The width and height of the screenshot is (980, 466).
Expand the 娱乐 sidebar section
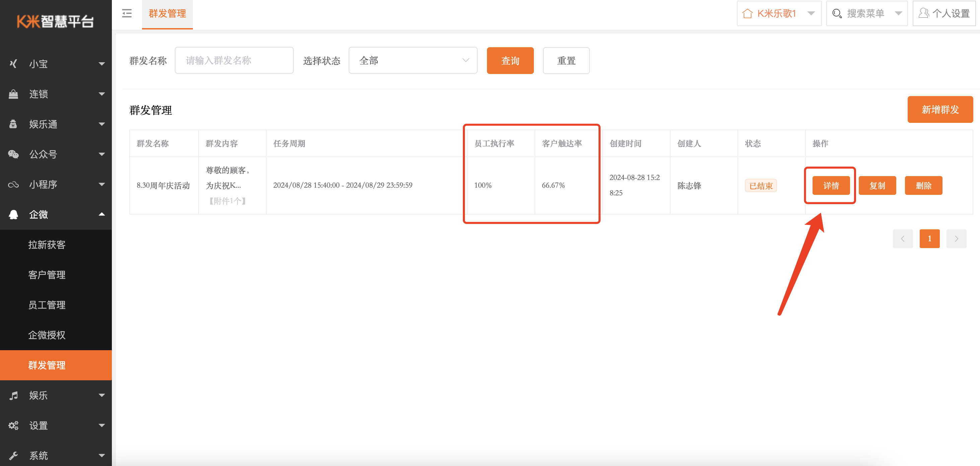56,395
